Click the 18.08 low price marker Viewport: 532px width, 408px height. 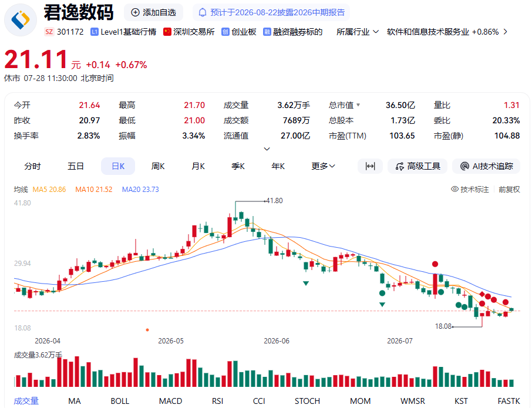[443, 326]
